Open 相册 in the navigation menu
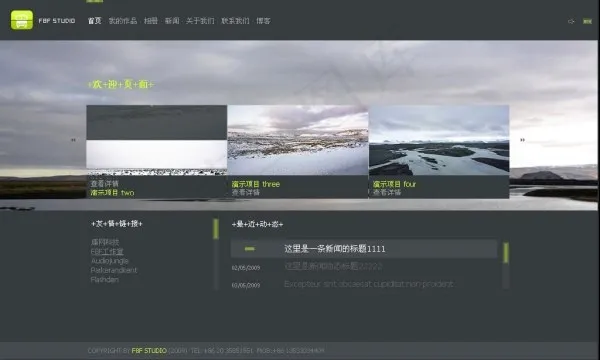The height and width of the screenshot is (360, 600). 151,21
